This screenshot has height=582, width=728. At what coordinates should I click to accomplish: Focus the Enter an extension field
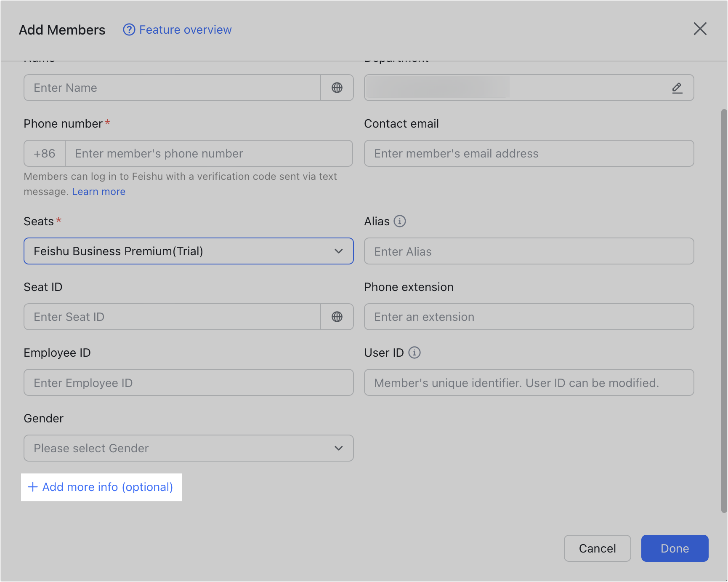pyautogui.click(x=529, y=317)
